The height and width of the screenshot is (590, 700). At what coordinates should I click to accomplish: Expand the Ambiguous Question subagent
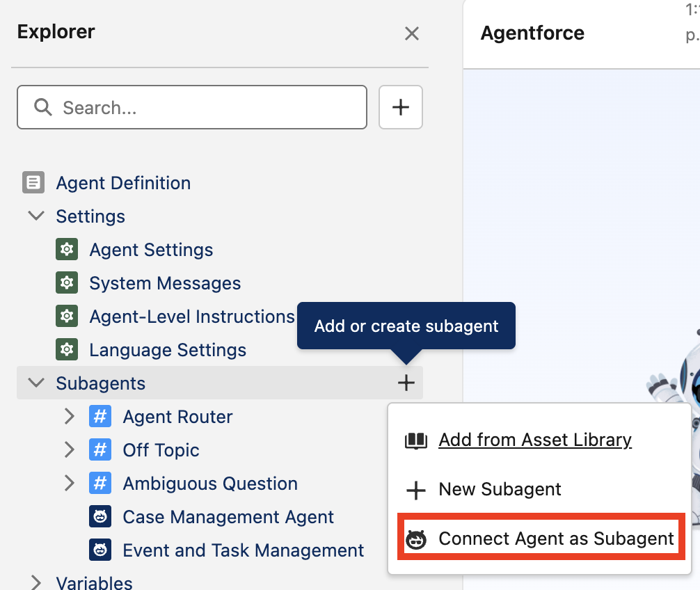point(69,483)
